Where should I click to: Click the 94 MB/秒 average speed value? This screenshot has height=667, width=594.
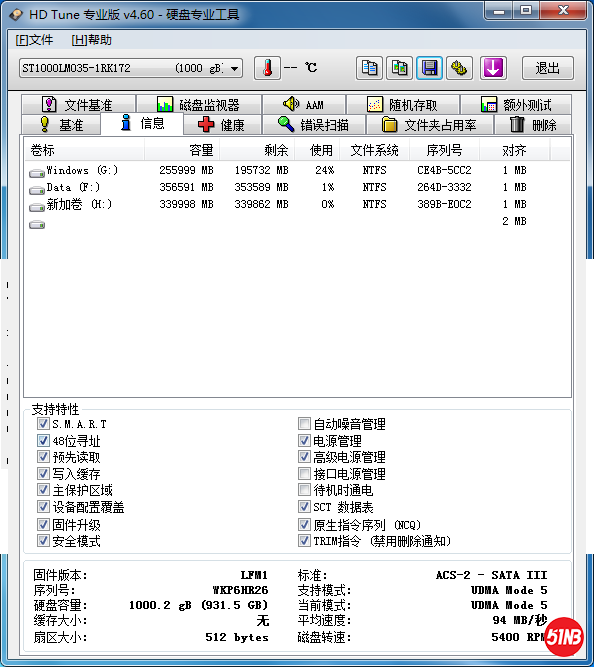click(520, 620)
